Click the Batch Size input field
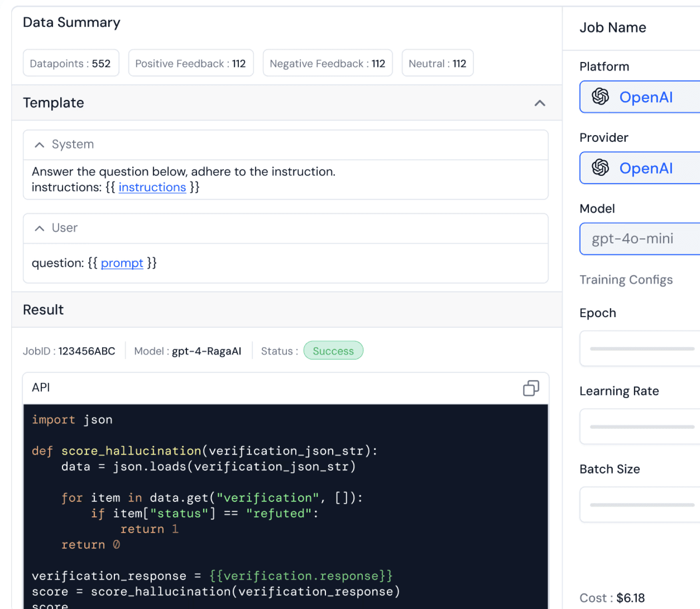The height and width of the screenshot is (609, 700). (x=640, y=504)
